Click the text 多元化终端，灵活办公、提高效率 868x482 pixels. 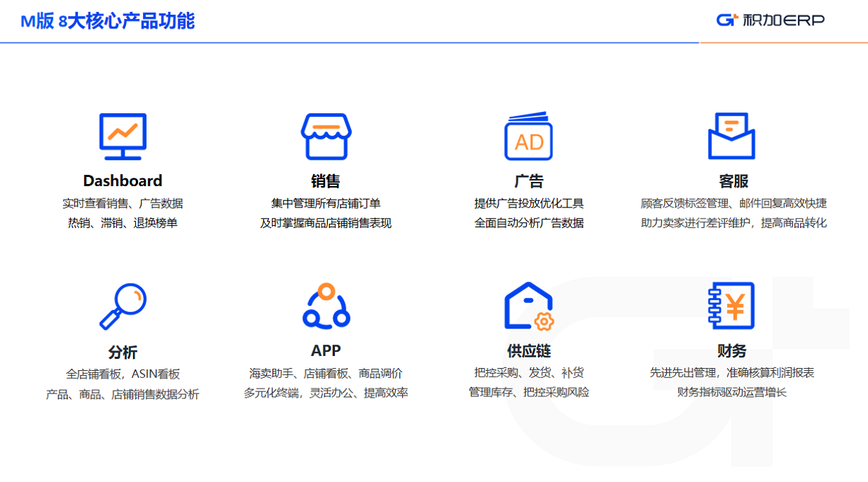point(326,393)
